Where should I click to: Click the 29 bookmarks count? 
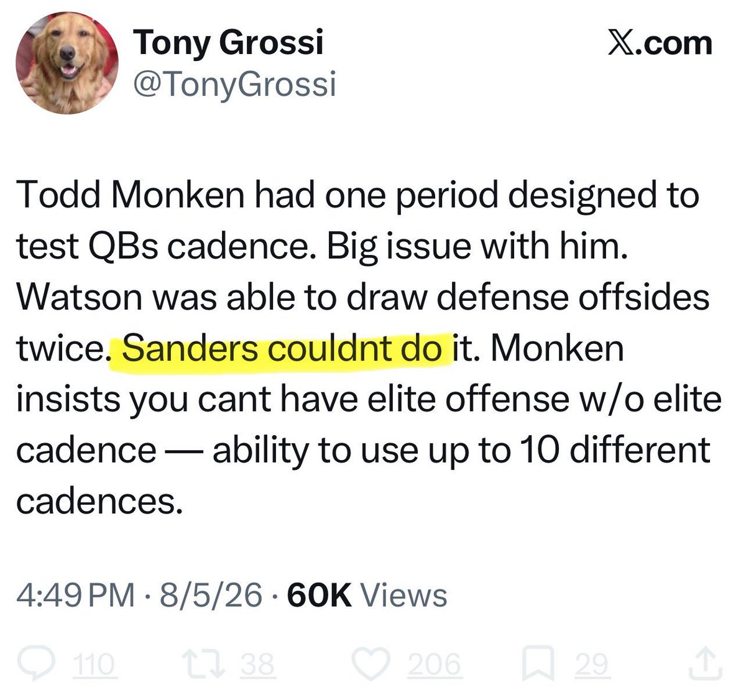[592, 665]
